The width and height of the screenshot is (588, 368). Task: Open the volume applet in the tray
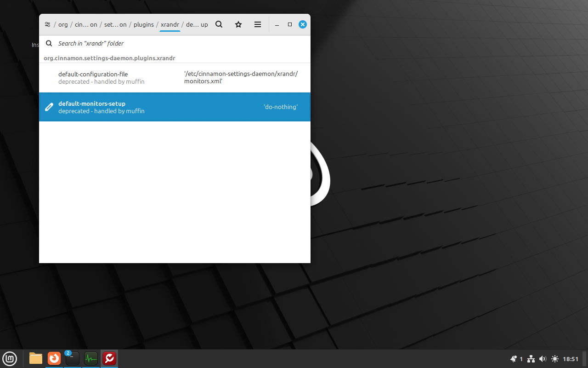click(543, 359)
